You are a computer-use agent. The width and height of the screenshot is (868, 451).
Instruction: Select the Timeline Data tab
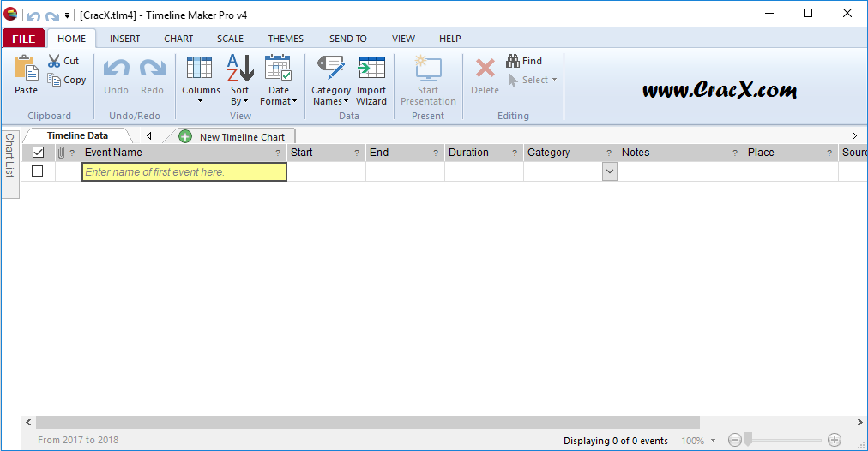pyautogui.click(x=77, y=135)
